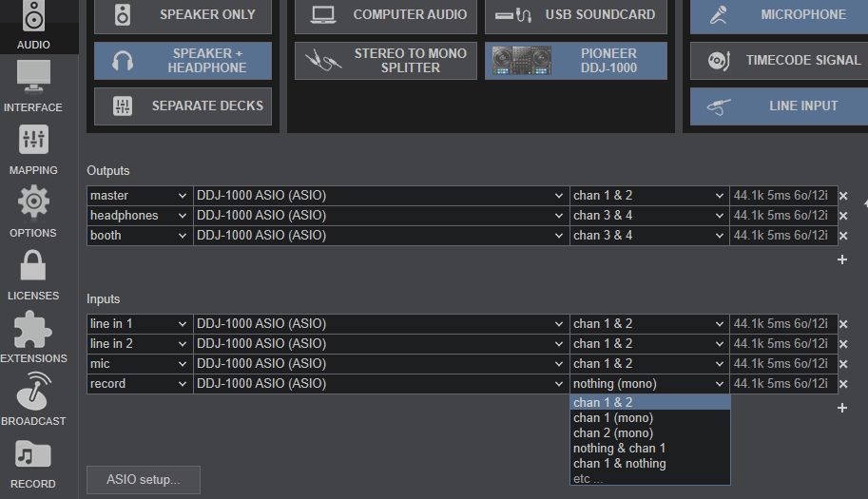The image size is (868, 499).
Task: Open channel dropdown for line in 1
Action: point(649,323)
